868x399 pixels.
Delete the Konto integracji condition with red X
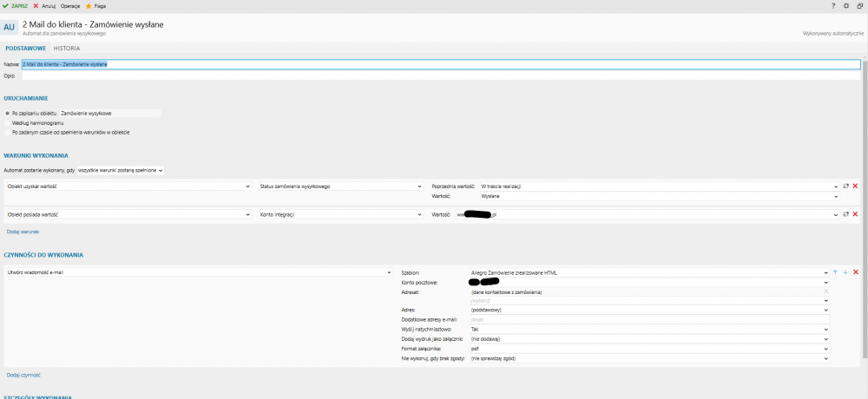click(855, 214)
